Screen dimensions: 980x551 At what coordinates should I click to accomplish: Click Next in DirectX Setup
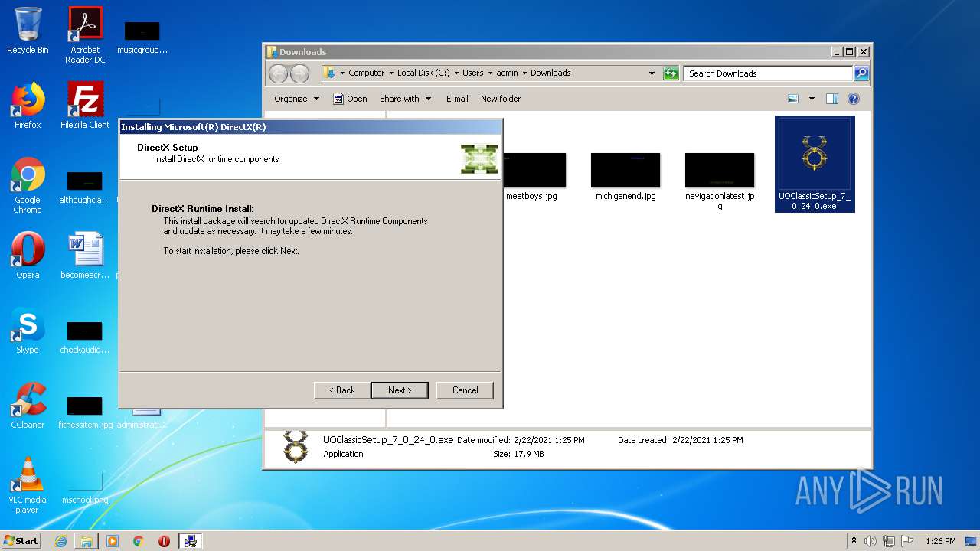tap(399, 390)
